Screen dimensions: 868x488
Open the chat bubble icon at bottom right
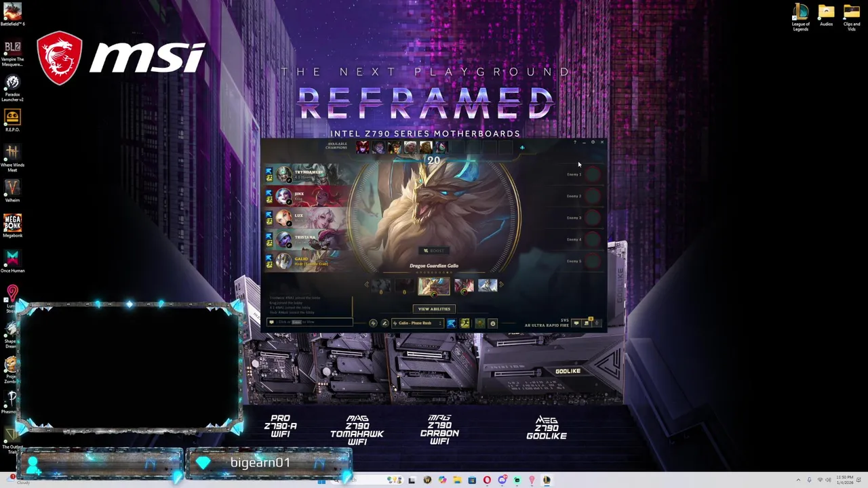[576, 323]
